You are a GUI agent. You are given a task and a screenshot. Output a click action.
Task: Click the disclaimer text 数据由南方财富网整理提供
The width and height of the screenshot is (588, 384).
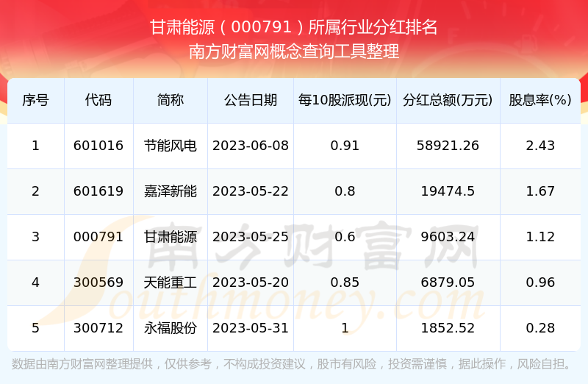click(x=82, y=363)
